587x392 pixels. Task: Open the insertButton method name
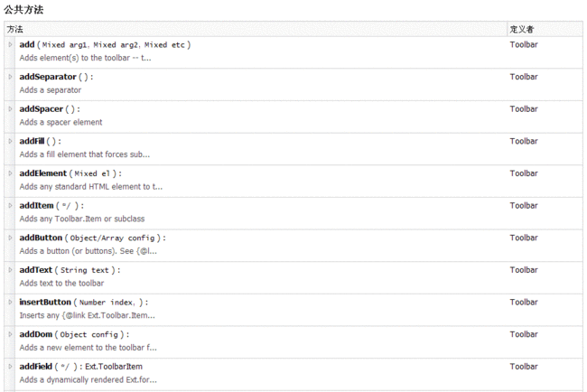45,303
